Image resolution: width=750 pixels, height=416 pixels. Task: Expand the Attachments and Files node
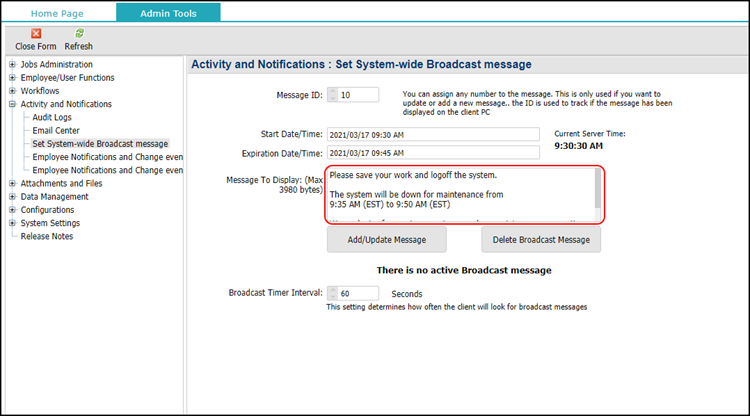(12, 183)
